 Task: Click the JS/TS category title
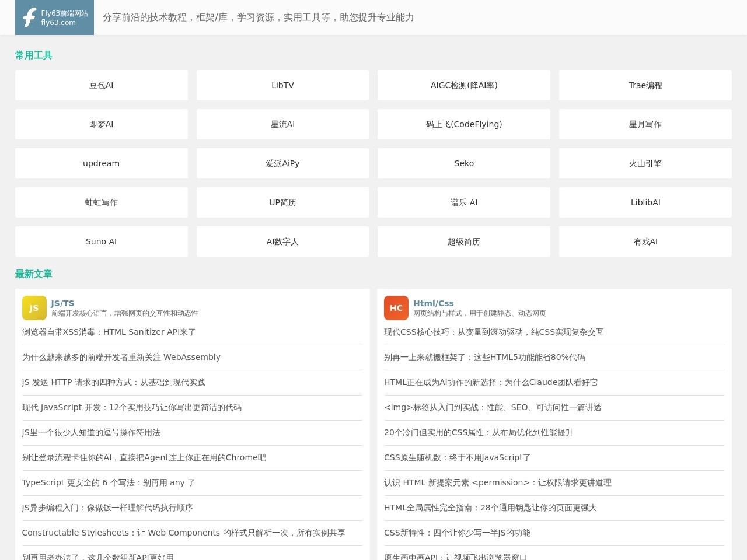pyautogui.click(x=62, y=303)
